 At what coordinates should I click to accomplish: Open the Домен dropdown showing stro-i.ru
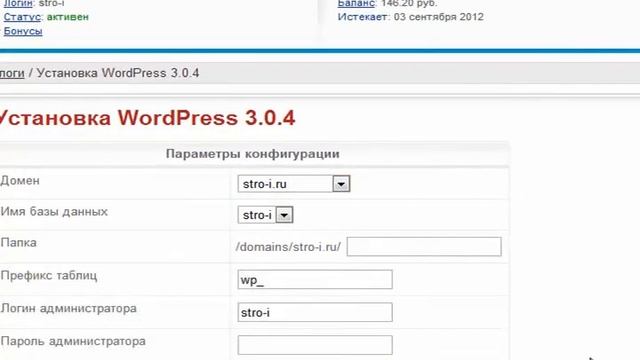294,184
